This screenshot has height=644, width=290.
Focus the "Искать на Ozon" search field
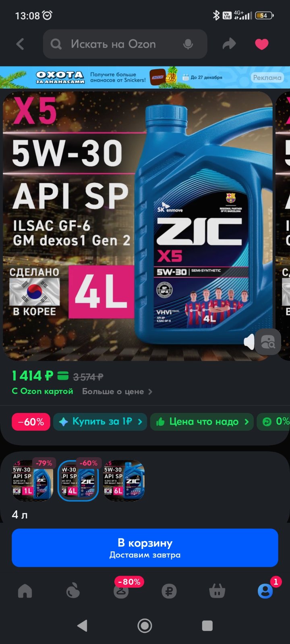pyautogui.click(x=125, y=44)
